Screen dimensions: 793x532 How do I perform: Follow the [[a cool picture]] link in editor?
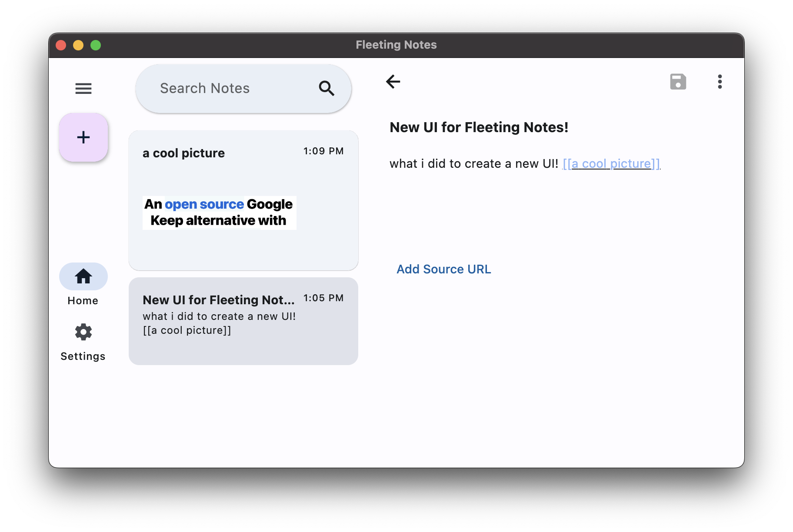click(611, 164)
